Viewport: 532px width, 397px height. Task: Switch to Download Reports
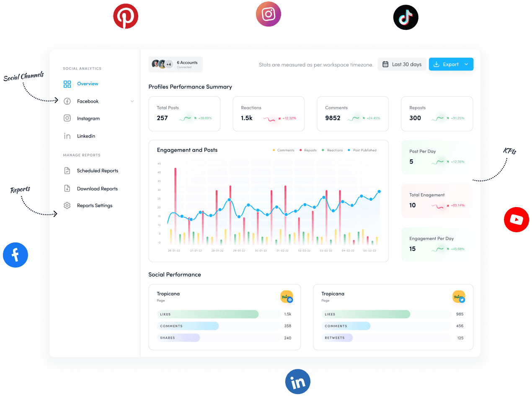(x=97, y=188)
